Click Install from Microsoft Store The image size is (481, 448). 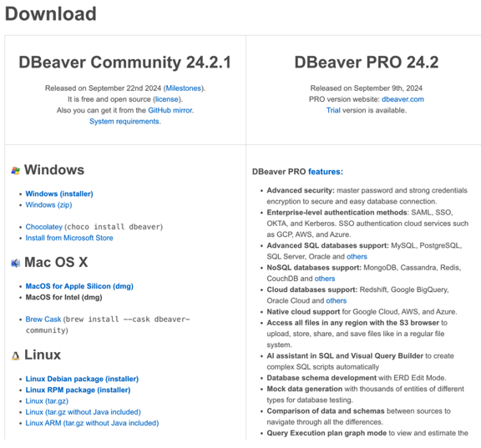tap(69, 238)
